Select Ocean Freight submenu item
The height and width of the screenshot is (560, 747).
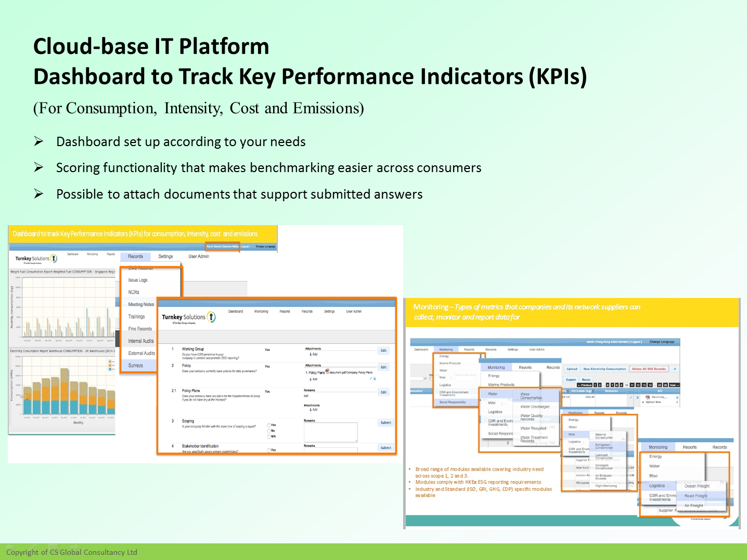tap(697, 486)
